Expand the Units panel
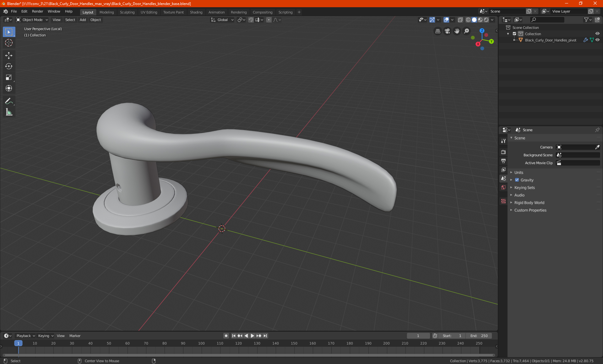The image size is (603, 364). (x=519, y=173)
